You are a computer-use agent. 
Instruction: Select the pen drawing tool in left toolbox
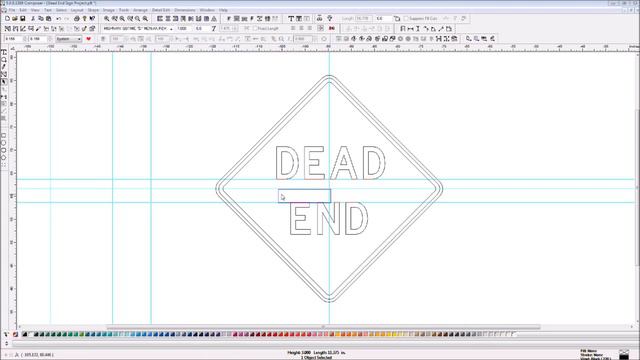(4, 67)
